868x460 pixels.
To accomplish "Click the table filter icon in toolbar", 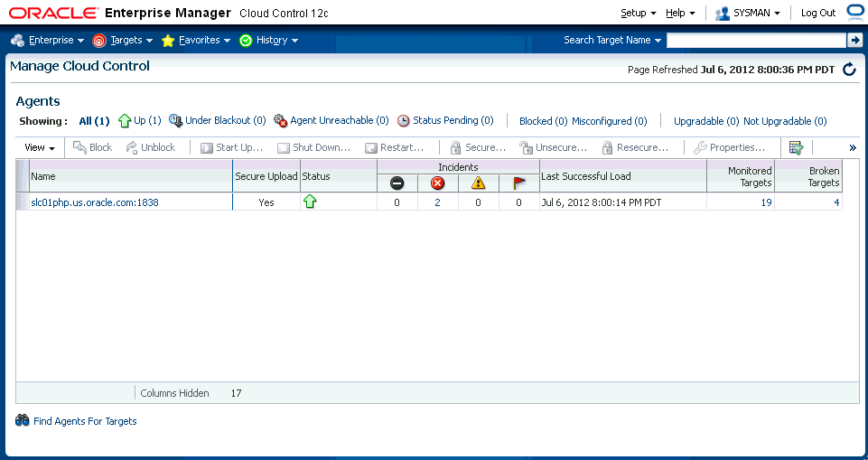I will point(796,148).
